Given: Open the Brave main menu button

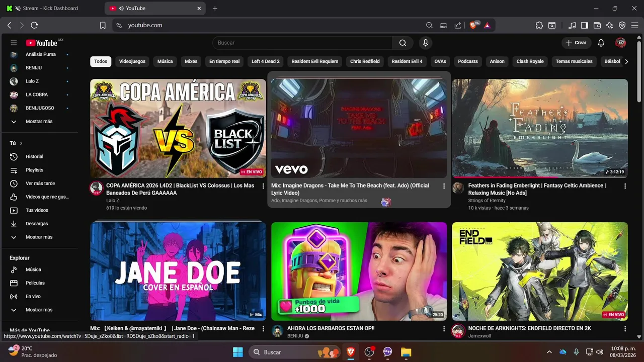Looking at the screenshot, I should (x=634, y=25).
